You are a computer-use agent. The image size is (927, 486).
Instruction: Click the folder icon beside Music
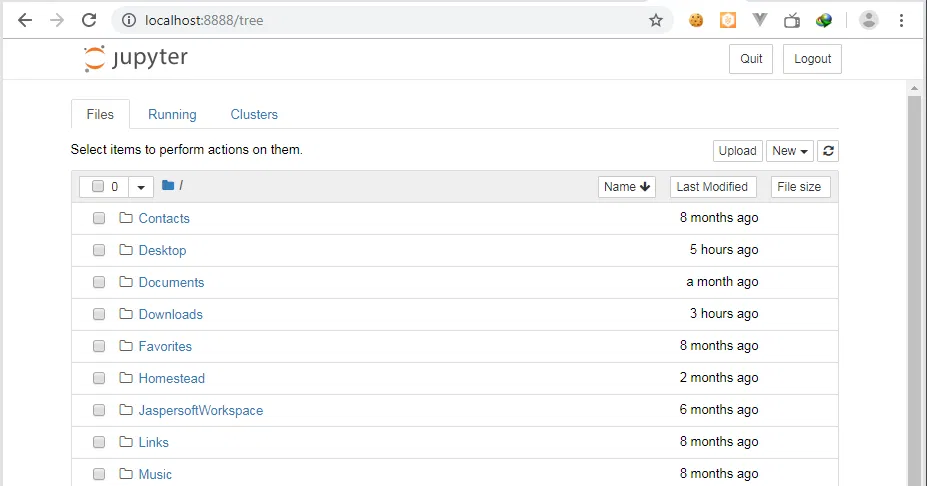pos(125,473)
